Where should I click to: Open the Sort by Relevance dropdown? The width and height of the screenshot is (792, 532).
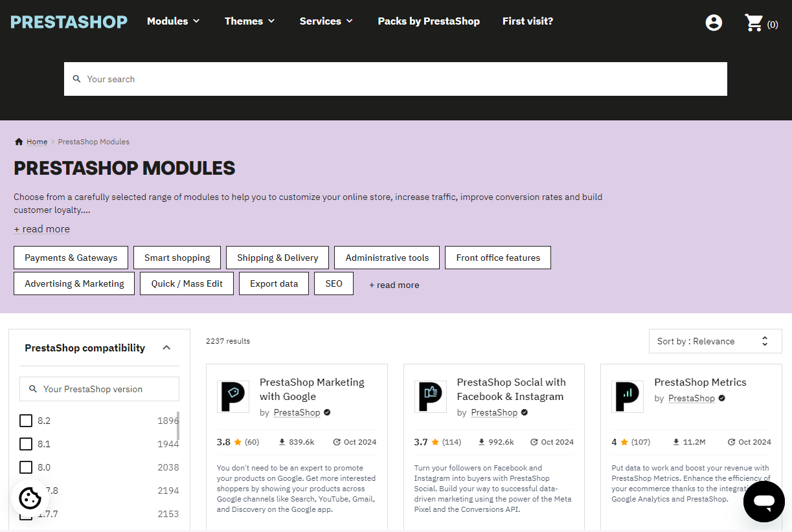coord(716,341)
